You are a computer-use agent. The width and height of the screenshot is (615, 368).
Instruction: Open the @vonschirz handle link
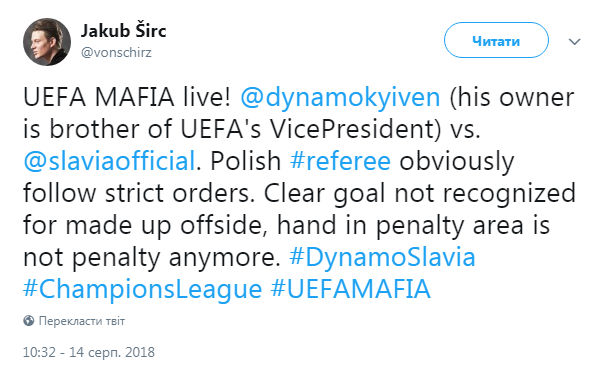116,53
